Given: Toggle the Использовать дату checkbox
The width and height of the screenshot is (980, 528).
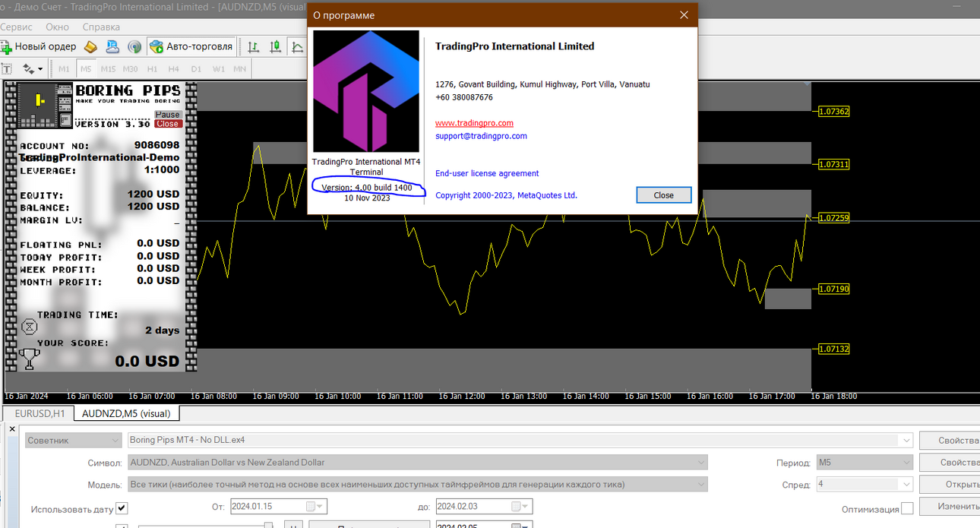Looking at the screenshot, I should coord(122,508).
